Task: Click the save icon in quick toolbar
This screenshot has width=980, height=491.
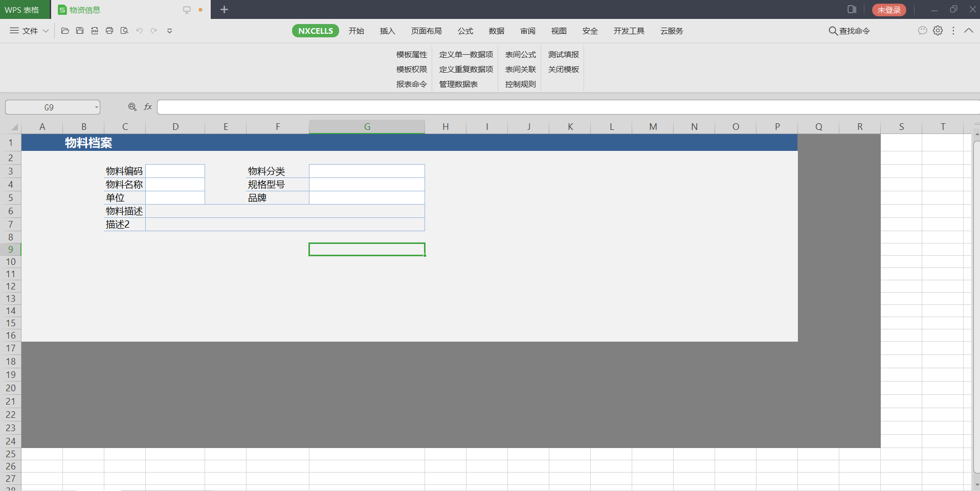Action: [x=80, y=31]
